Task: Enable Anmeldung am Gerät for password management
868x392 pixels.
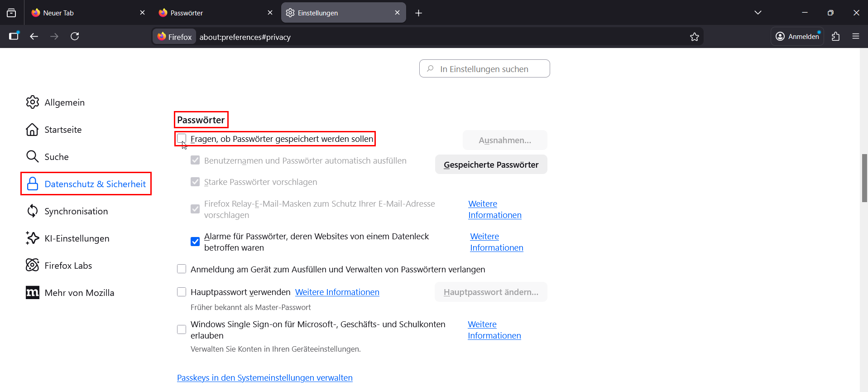Action: click(x=182, y=269)
